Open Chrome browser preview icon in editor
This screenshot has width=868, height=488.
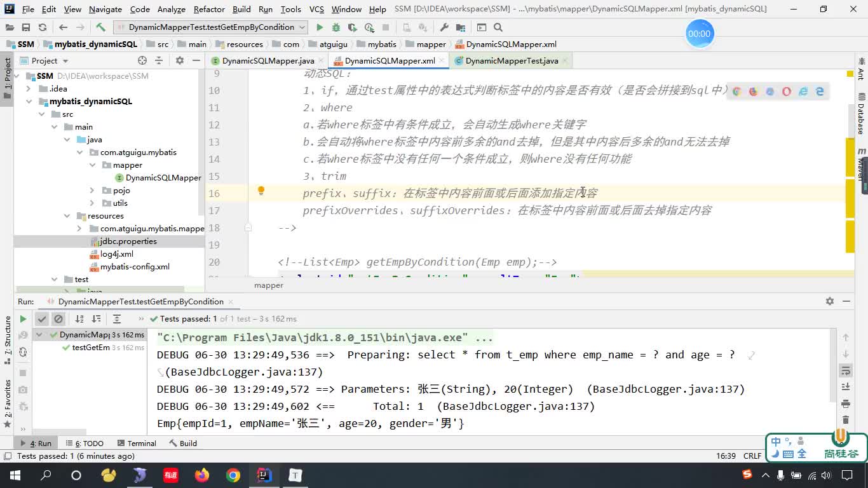[736, 91]
